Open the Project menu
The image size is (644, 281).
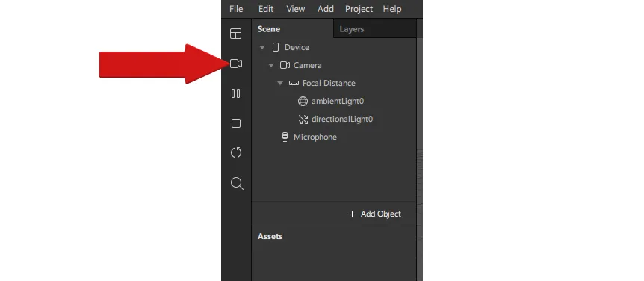click(359, 9)
